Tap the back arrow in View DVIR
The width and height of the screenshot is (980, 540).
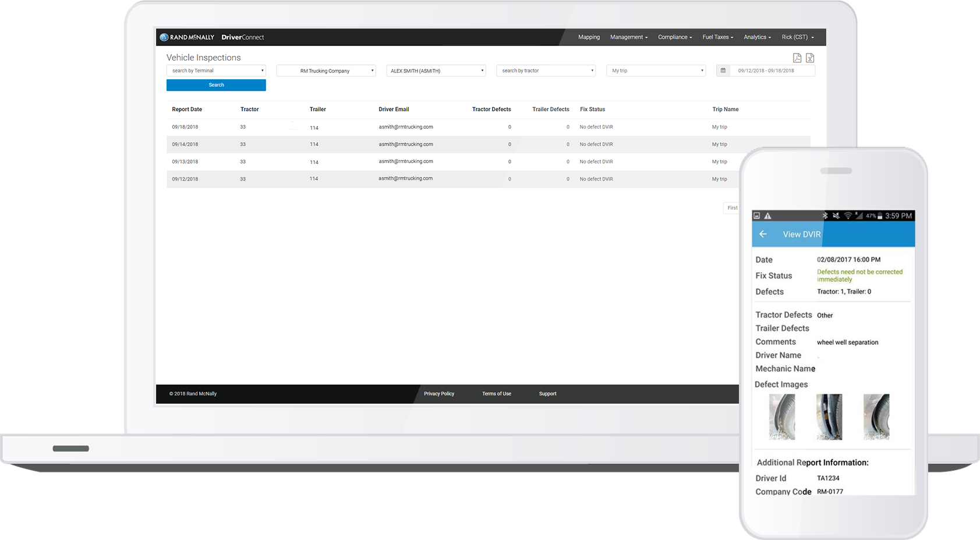763,234
